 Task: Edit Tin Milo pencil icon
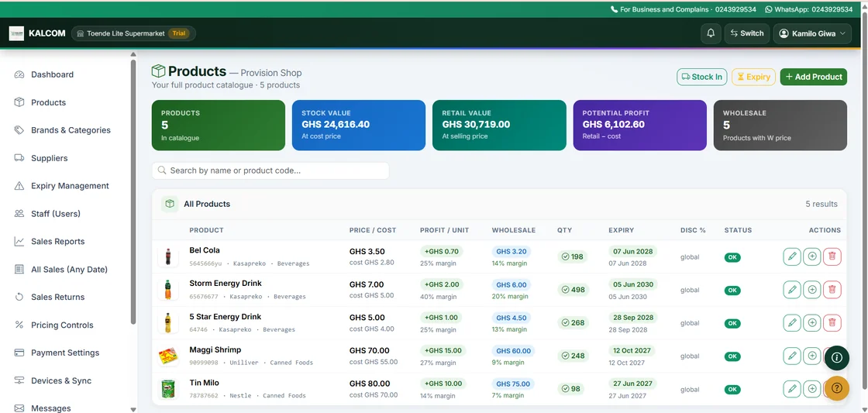(792, 389)
